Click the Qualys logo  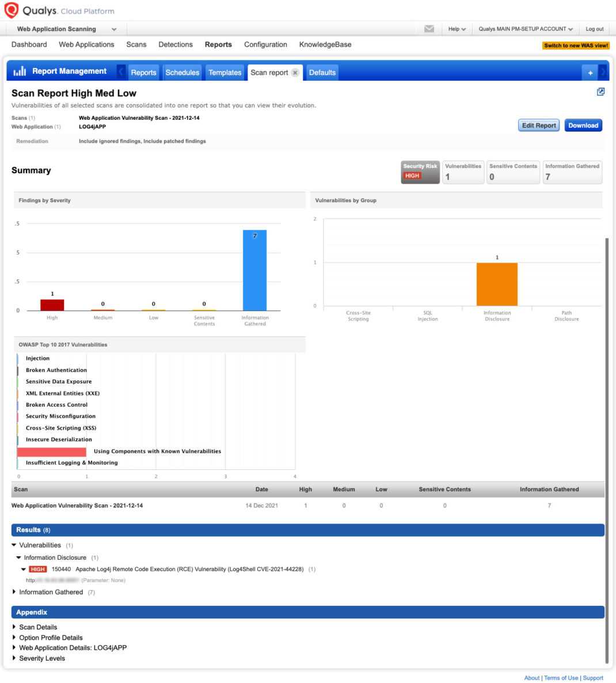(x=12, y=10)
